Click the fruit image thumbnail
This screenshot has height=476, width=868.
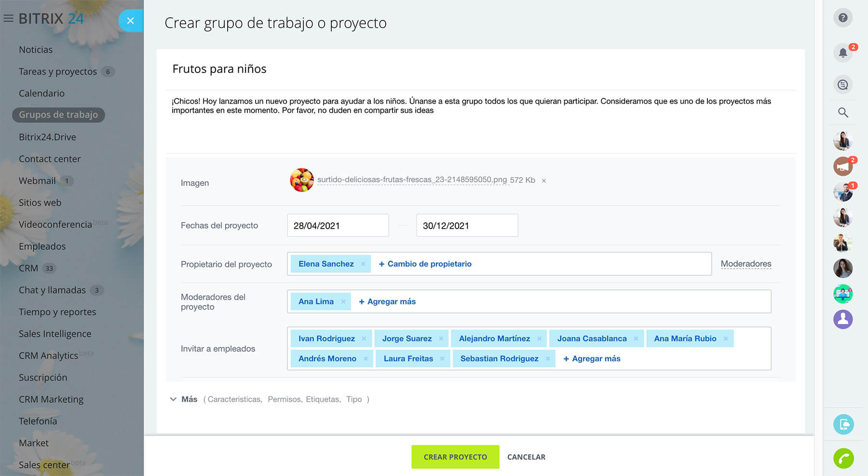pyautogui.click(x=302, y=180)
